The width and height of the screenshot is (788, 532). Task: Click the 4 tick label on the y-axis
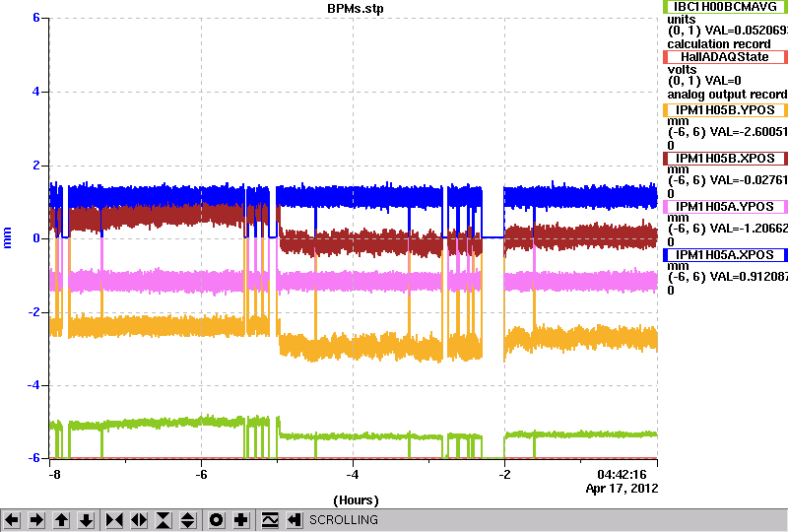tap(36, 92)
